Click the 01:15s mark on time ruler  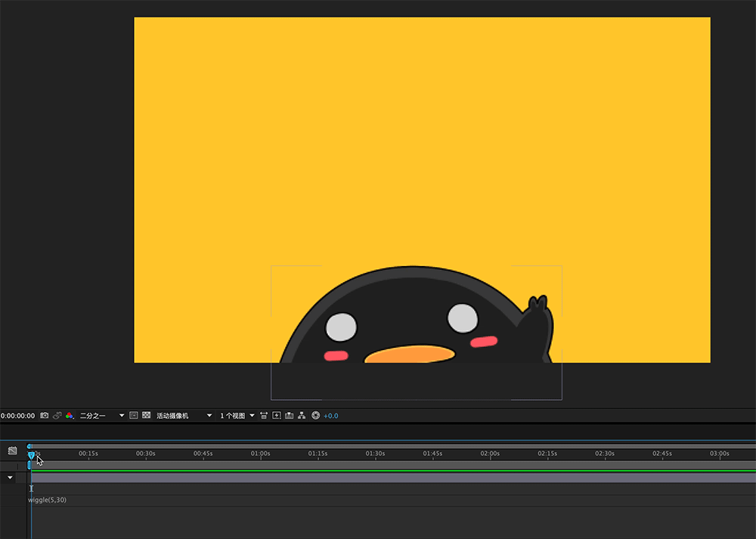(x=318, y=453)
